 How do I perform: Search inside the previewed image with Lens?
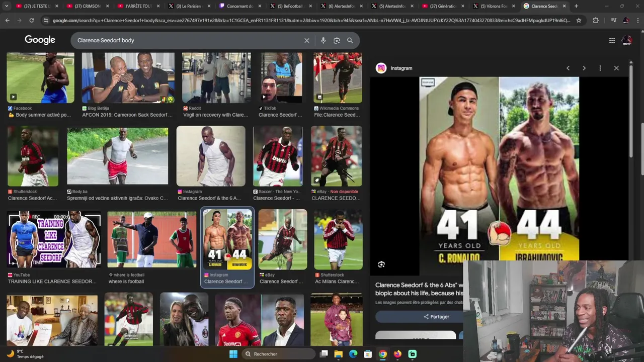click(381, 264)
